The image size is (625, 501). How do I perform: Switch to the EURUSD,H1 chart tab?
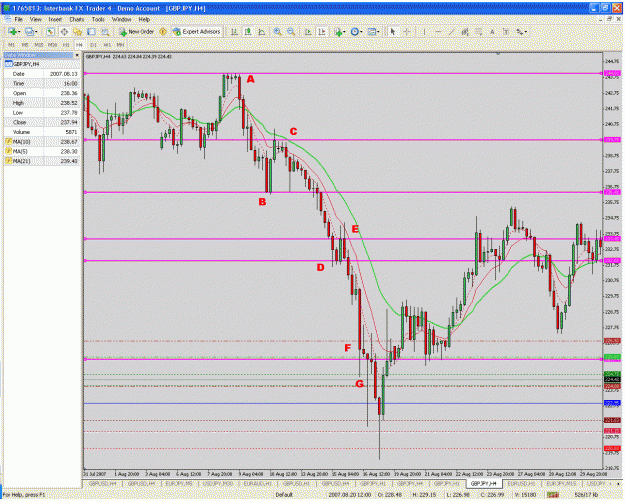521,483
